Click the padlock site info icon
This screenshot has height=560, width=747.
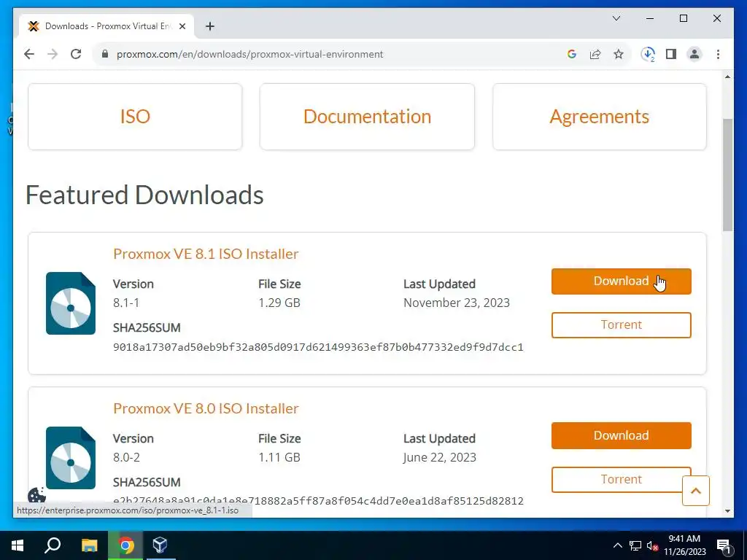click(x=105, y=54)
